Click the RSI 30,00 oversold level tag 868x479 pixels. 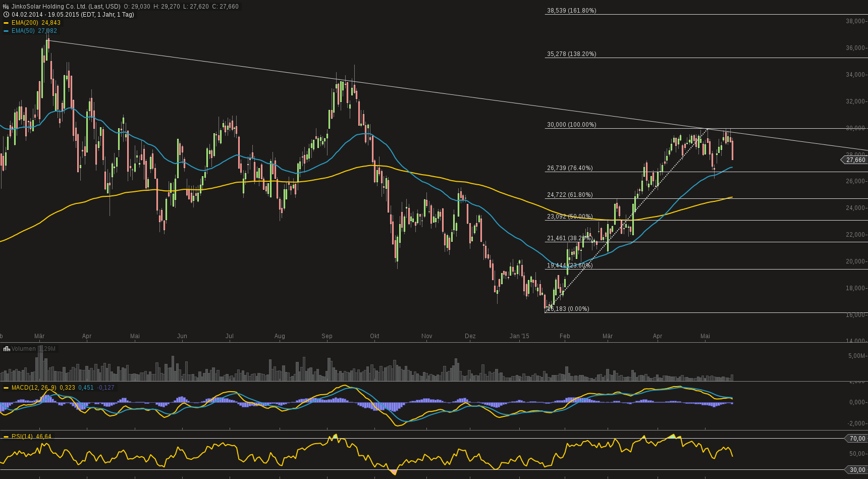(857, 470)
